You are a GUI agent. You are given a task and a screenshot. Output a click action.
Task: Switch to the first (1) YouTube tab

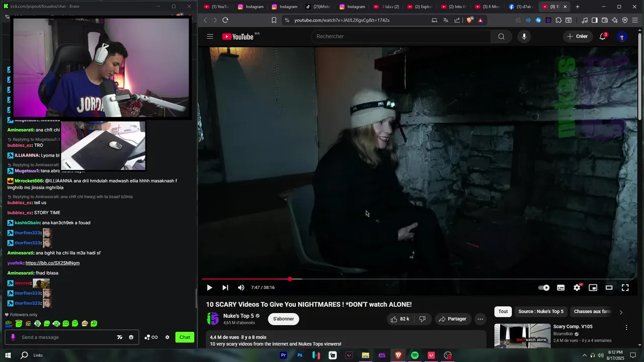(x=216, y=7)
